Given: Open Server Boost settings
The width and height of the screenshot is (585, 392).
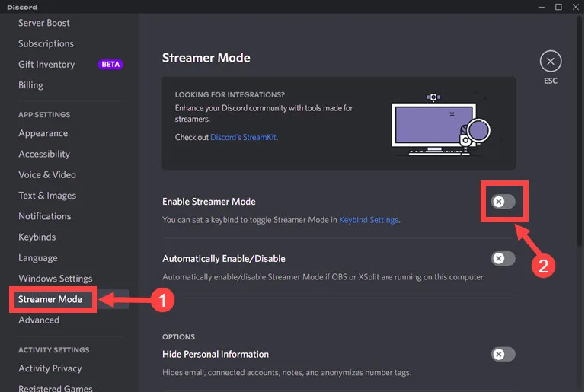Looking at the screenshot, I should coord(44,23).
